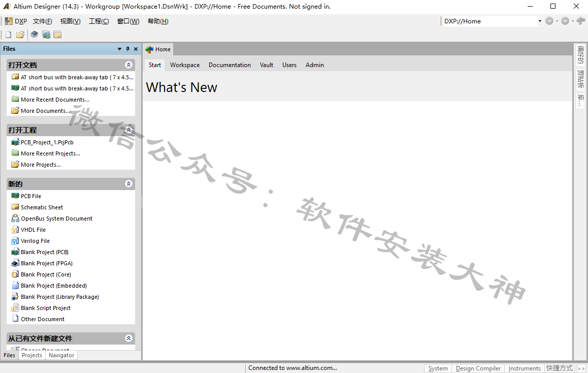Open the 文件(F) menu

point(42,21)
